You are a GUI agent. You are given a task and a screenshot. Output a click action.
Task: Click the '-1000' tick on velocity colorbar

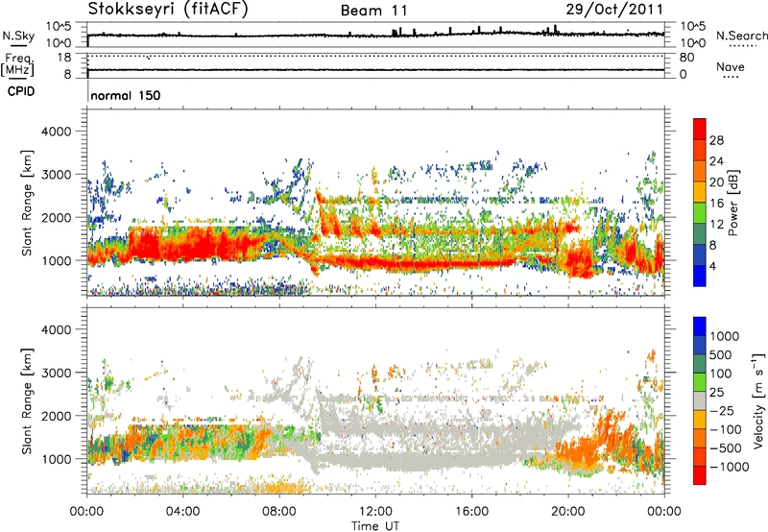[x=729, y=467]
